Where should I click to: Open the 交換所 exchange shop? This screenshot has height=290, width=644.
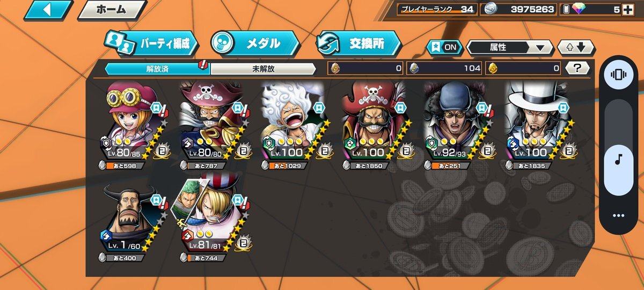[358, 44]
